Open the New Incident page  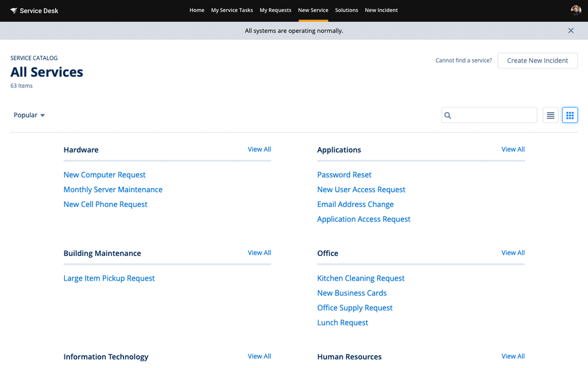(381, 10)
